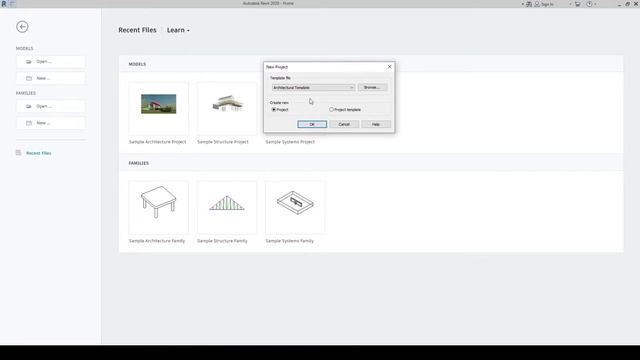The width and height of the screenshot is (640, 360).
Task: Click Sign In in the title bar
Action: tap(547, 4)
